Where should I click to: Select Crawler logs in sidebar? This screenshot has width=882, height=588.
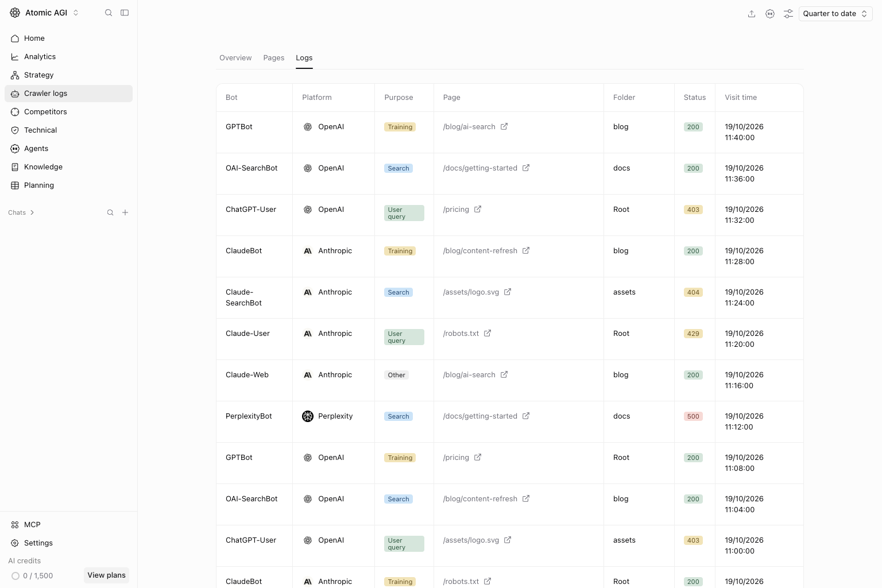point(68,94)
